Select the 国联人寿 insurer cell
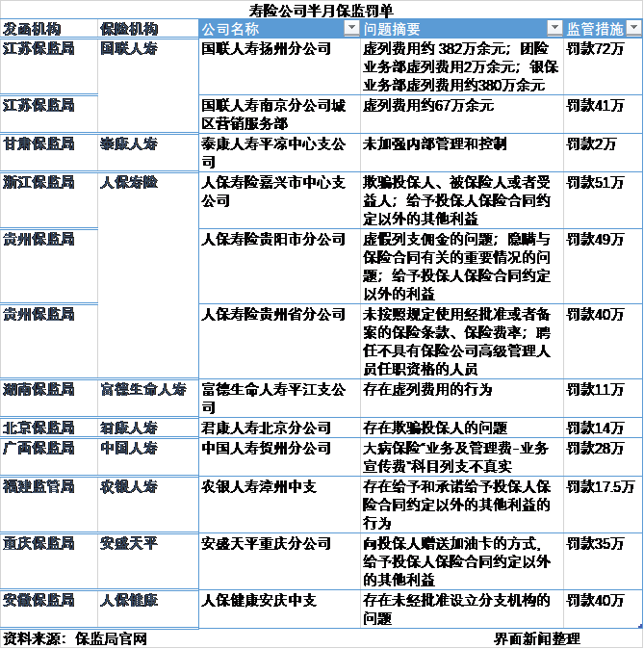The width and height of the screenshot is (644, 649). pyautogui.click(x=148, y=86)
